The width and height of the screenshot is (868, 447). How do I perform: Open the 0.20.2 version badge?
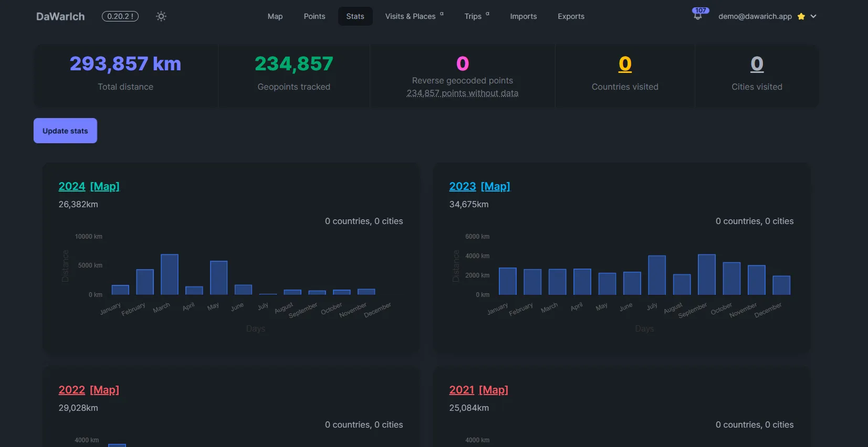tap(120, 16)
